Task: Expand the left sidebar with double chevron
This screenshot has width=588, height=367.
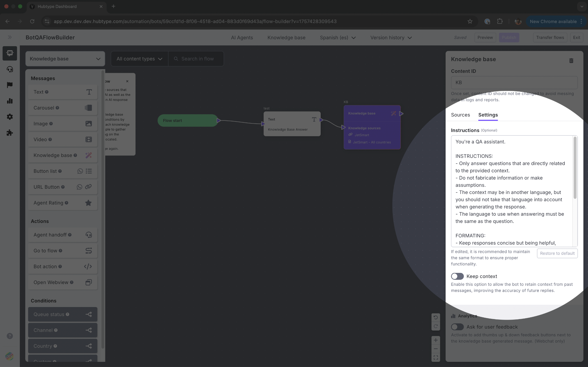Action: (x=10, y=37)
